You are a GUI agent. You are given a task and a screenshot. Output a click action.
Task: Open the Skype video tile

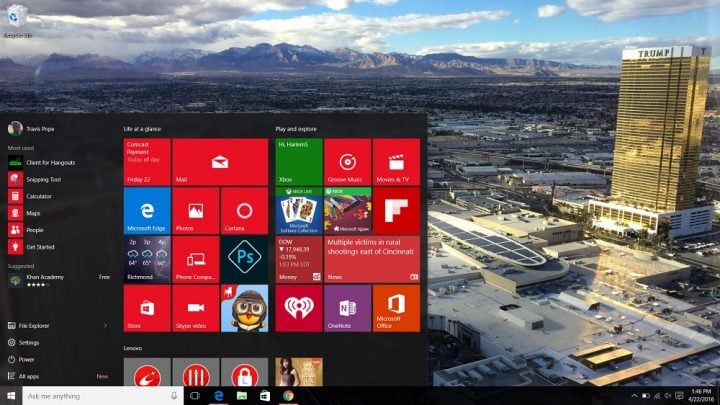click(x=196, y=308)
